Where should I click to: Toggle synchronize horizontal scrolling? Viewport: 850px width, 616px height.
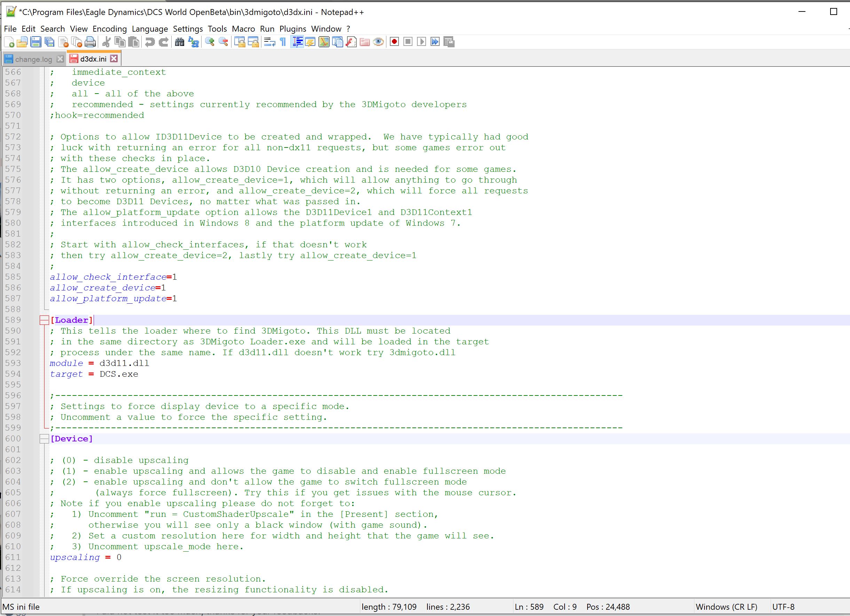pos(253,42)
